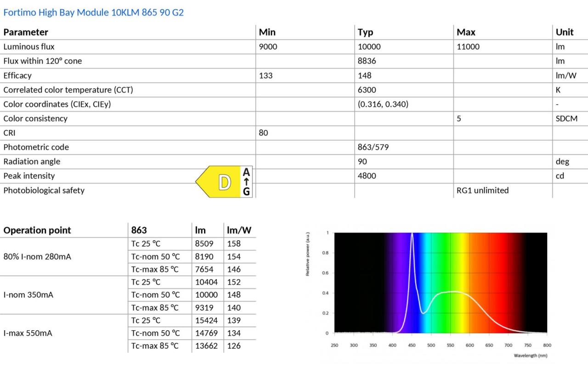Click Color coordinates (CIEx, CIEy) label

tap(57, 104)
